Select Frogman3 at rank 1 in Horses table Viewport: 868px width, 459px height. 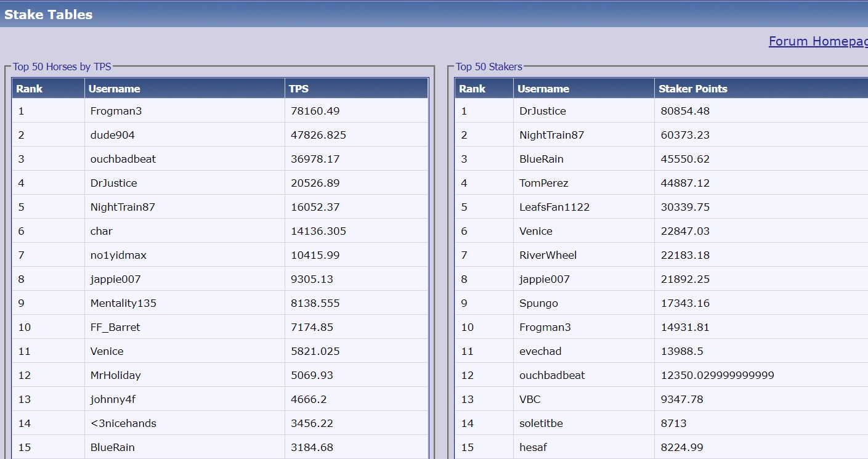(116, 111)
